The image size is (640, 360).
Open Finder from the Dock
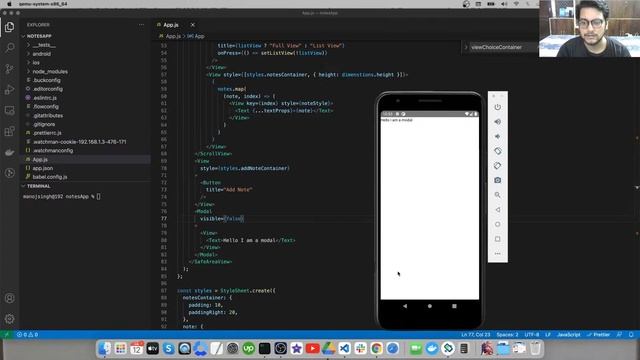[x=104, y=349]
